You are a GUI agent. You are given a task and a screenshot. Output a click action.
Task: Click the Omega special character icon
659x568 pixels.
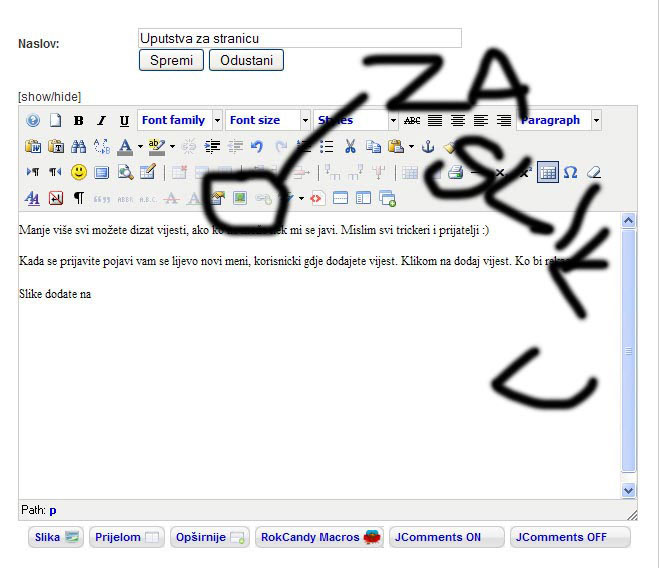(x=570, y=172)
